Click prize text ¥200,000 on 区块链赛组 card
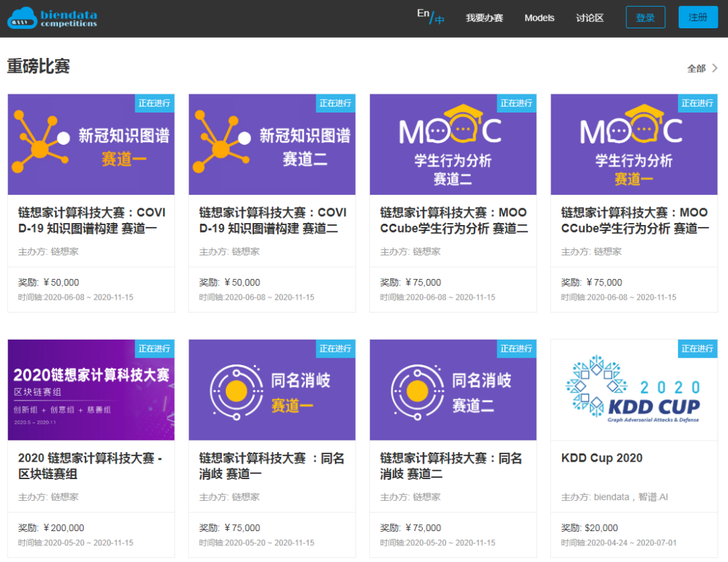This screenshot has width=728, height=562. tap(63, 528)
